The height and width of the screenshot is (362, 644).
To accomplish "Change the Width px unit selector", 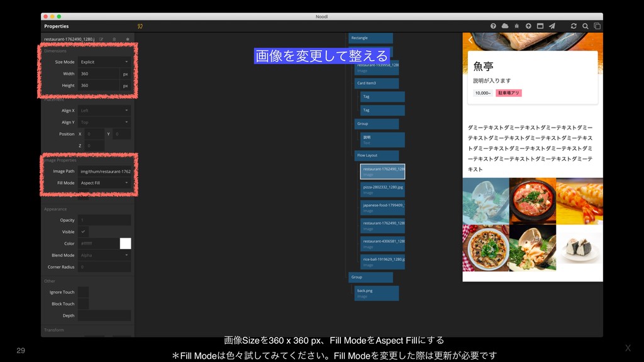I will click(x=126, y=74).
